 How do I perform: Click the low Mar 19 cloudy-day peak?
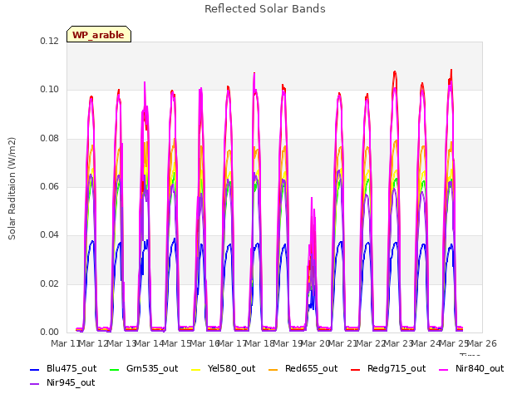pyautogui.click(x=312, y=198)
